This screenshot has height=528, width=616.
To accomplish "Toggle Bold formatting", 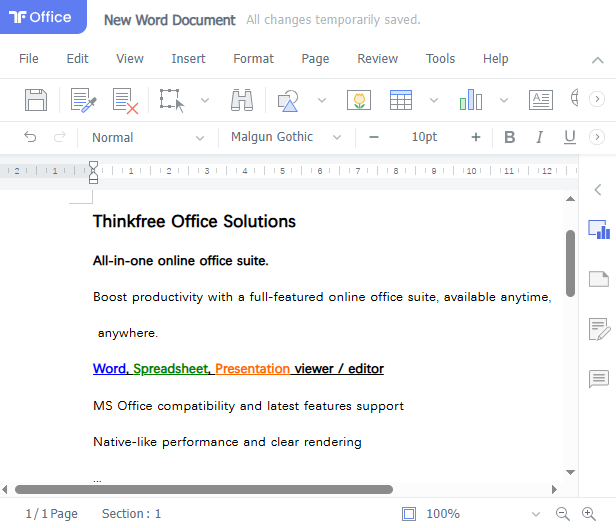I will tap(510, 137).
